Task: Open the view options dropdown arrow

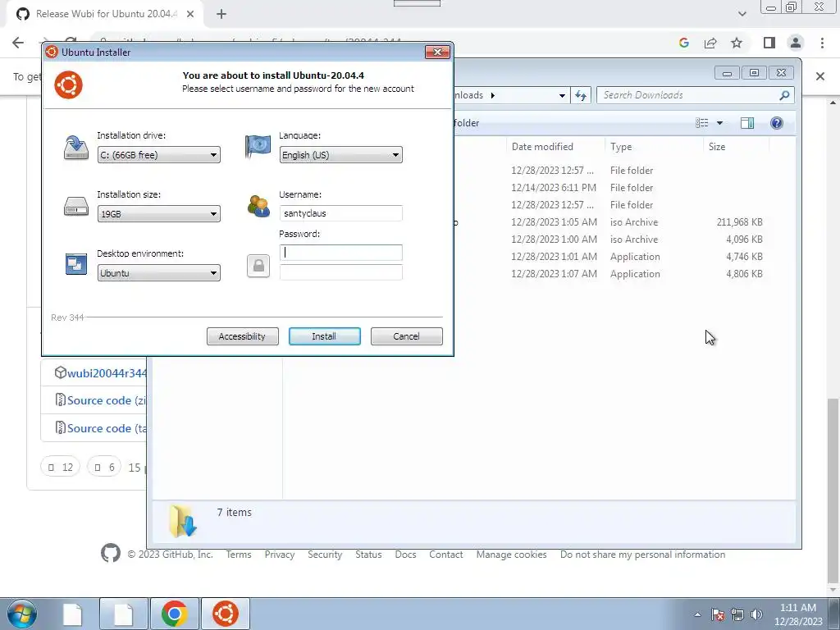Action: click(720, 123)
